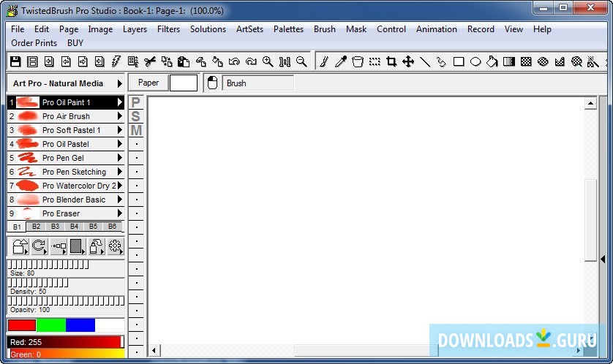Click the 1:1 actual size zoom icon
This screenshot has width=613, height=364.
point(285,61)
